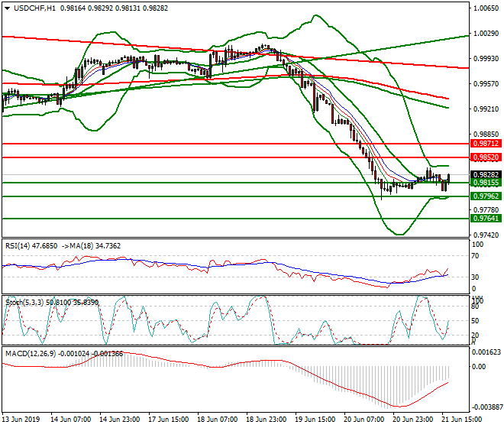The height and width of the screenshot is (428, 504).
Task: Click the black current price label 0.98282
Action: [486, 175]
